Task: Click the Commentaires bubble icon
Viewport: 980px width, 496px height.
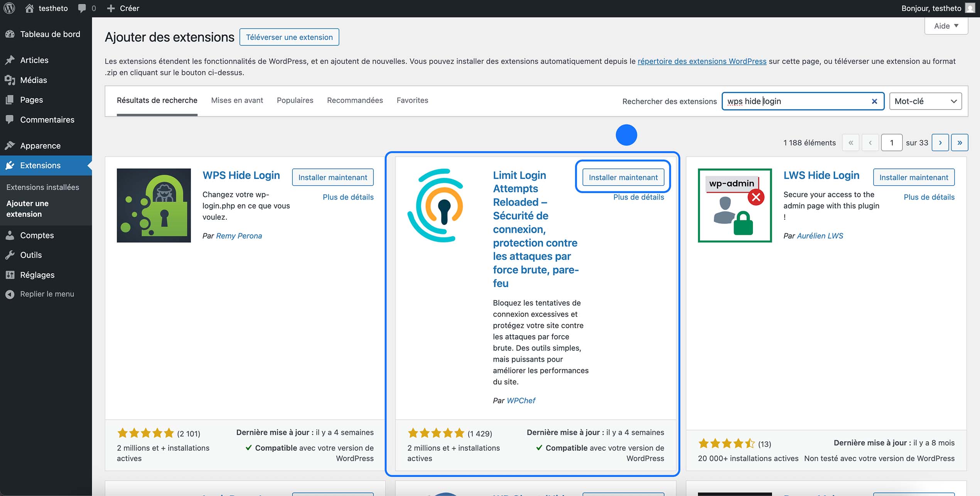Action: (x=10, y=119)
